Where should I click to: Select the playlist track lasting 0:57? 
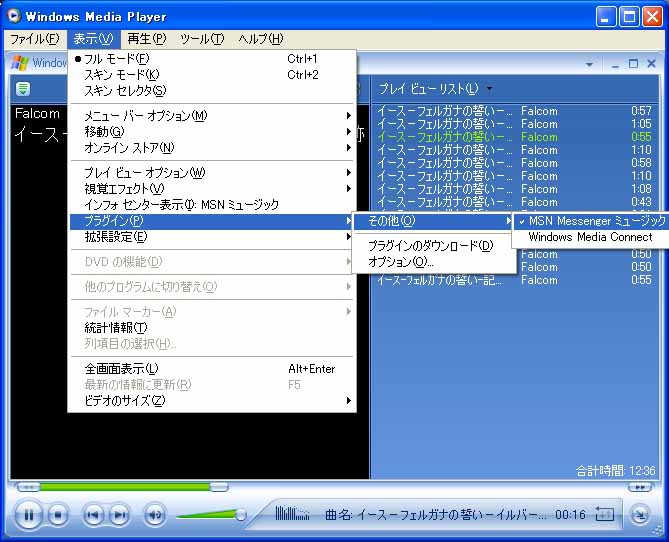[514, 111]
